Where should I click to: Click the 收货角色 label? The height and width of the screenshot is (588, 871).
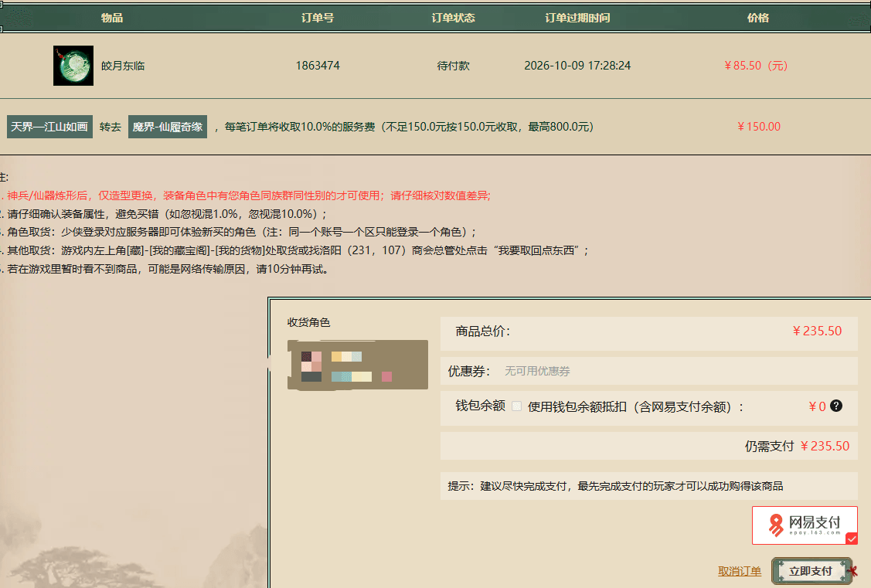[x=308, y=322]
